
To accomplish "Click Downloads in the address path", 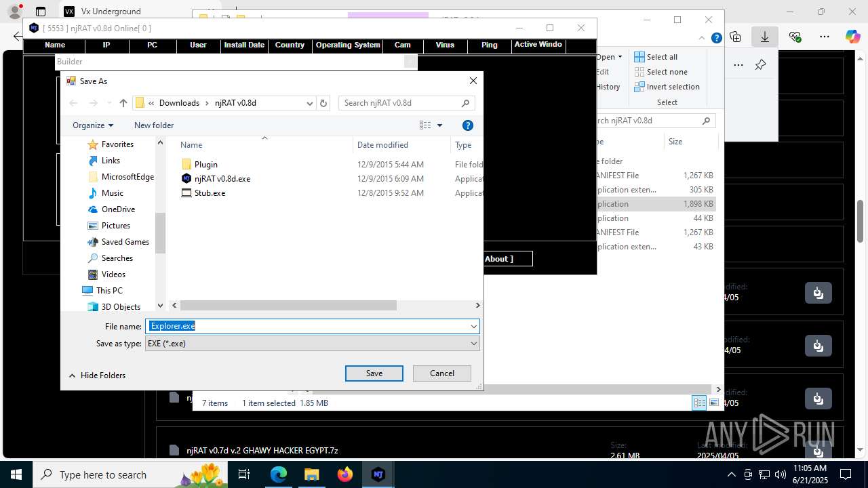I will tap(179, 103).
